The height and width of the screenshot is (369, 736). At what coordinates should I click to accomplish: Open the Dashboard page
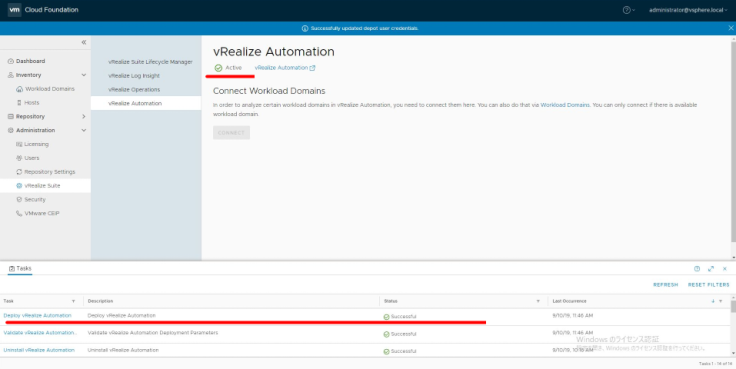tap(31, 61)
